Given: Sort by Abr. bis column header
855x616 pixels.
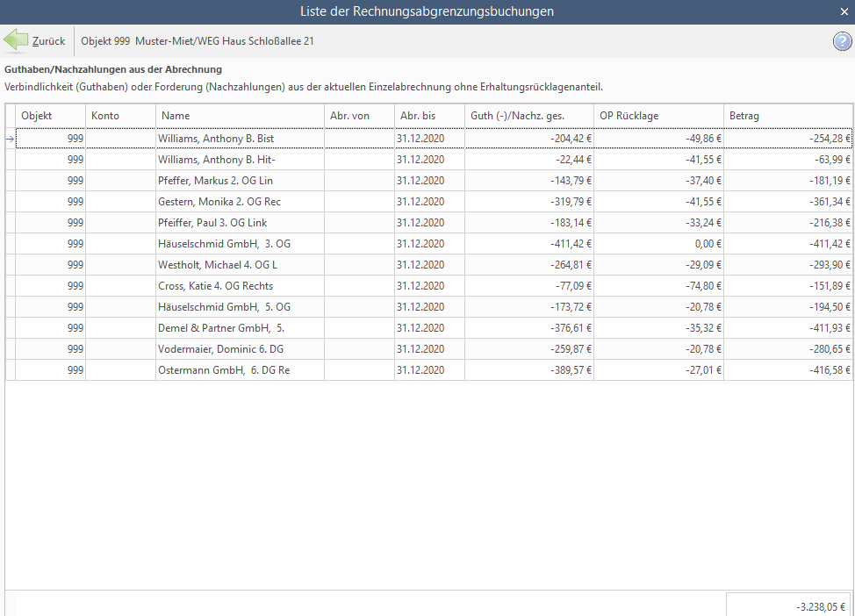Looking at the screenshot, I should pyautogui.click(x=429, y=116).
